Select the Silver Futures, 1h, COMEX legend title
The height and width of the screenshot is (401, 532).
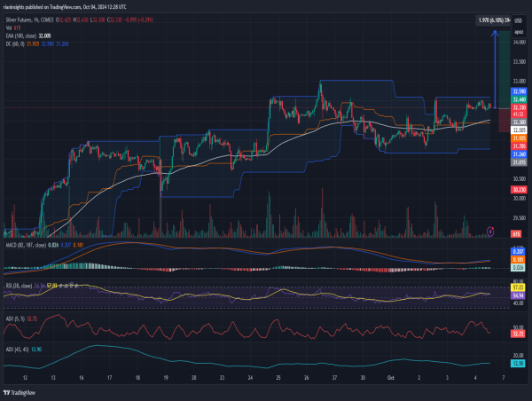coord(30,20)
